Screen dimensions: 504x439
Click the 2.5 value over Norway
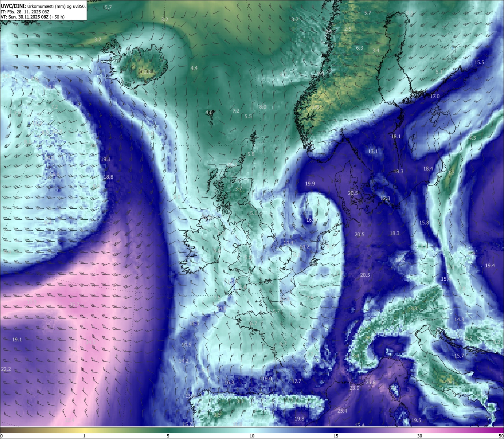pos(348,29)
